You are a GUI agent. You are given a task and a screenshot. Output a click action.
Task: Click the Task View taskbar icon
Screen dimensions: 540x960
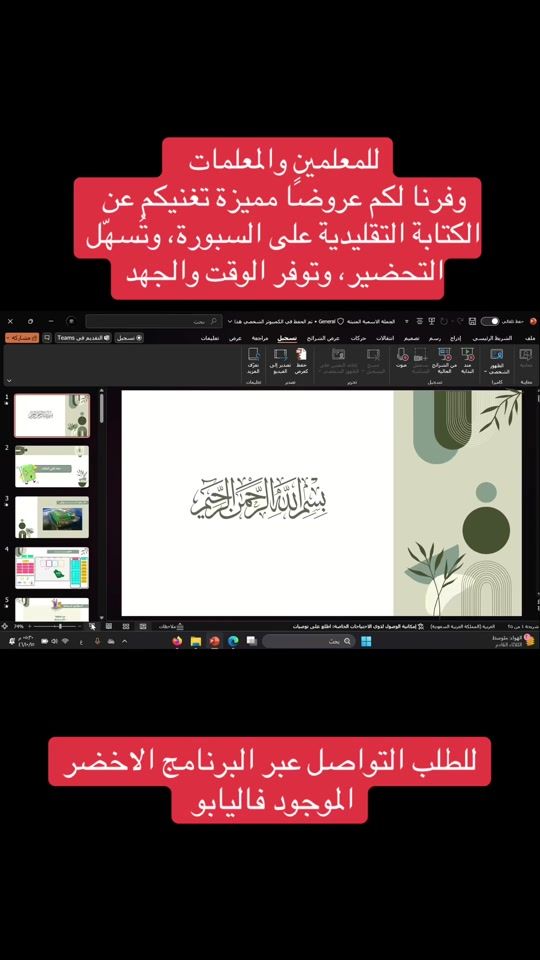point(252,641)
